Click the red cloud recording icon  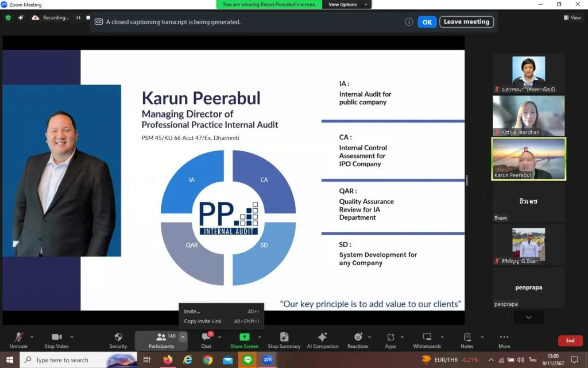[35, 18]
